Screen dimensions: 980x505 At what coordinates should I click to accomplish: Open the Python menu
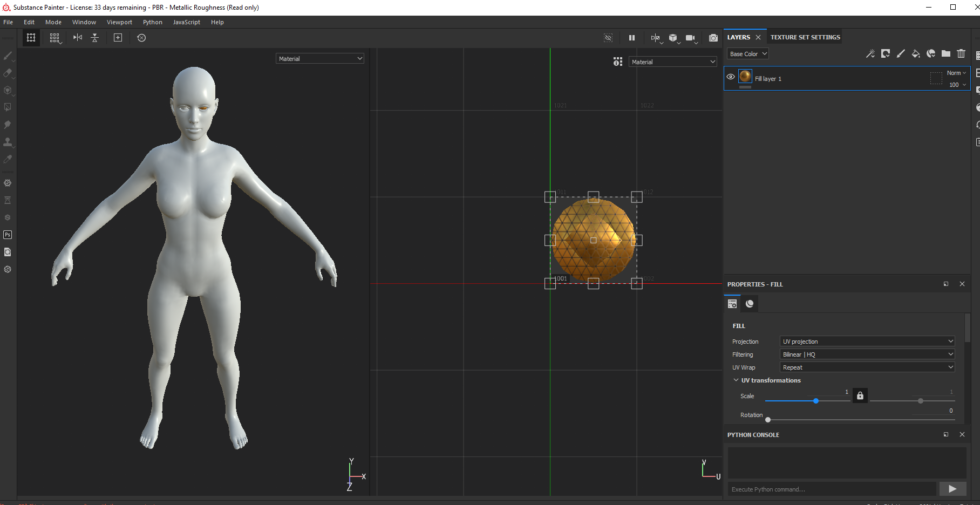coord(153,22)
